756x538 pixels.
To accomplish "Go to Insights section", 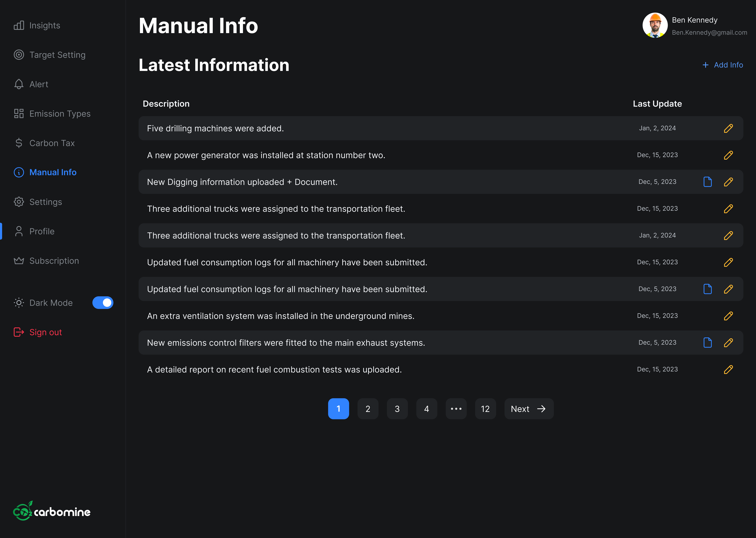I will [44, 25].
